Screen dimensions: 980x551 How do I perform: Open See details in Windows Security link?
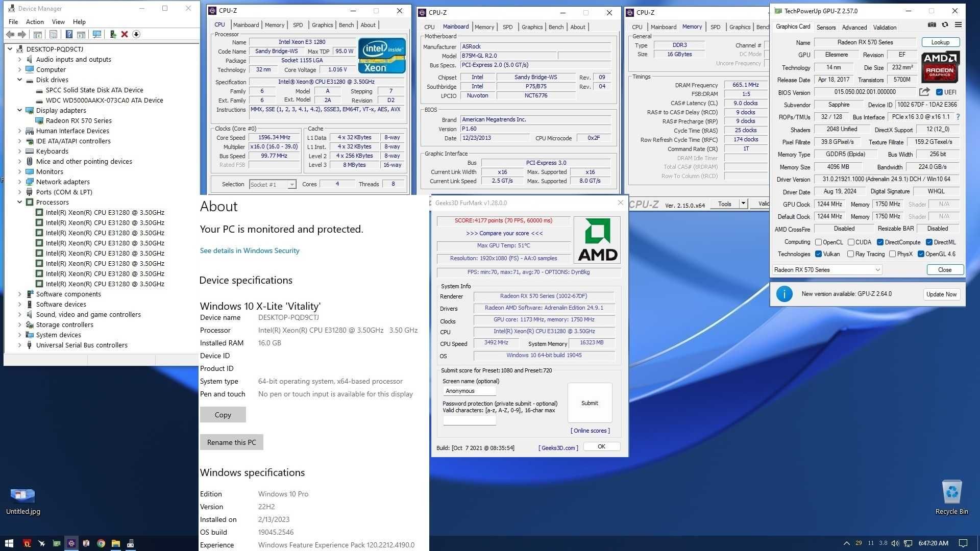pos(249,251)
